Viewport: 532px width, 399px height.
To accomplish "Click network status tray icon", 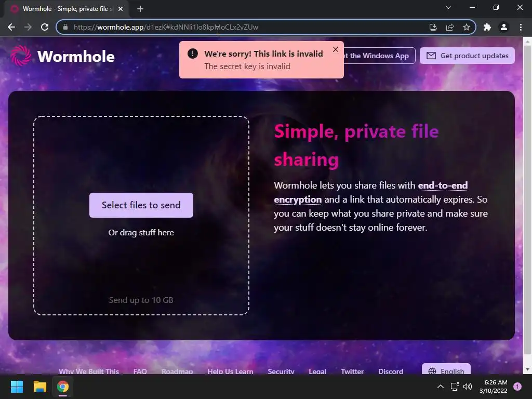I will (455, 387).
